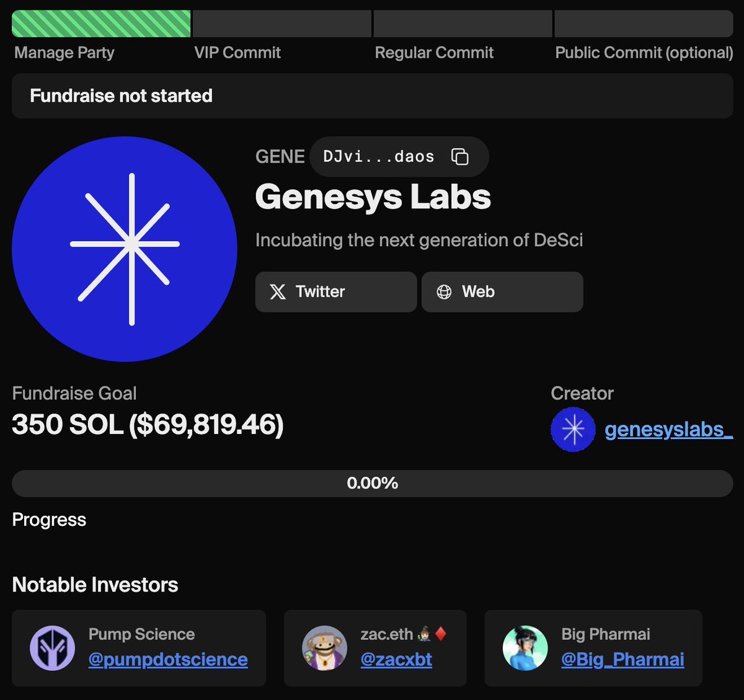This screenshot has height=700, width=744.
Task: Click the Progress label
Action: 49,520
